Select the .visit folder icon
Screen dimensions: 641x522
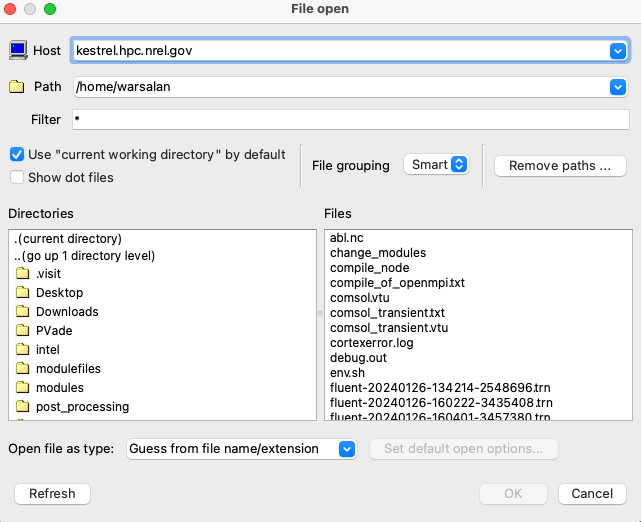point(23,274)
